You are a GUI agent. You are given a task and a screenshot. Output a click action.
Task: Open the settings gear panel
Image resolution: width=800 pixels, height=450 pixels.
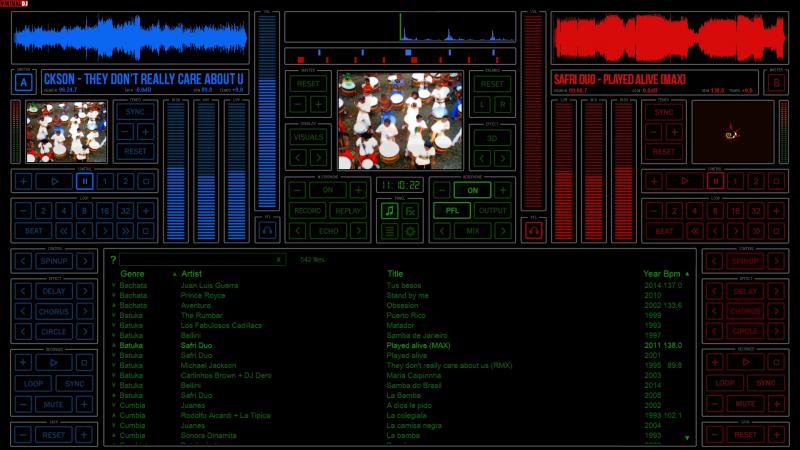click(410, 231)
